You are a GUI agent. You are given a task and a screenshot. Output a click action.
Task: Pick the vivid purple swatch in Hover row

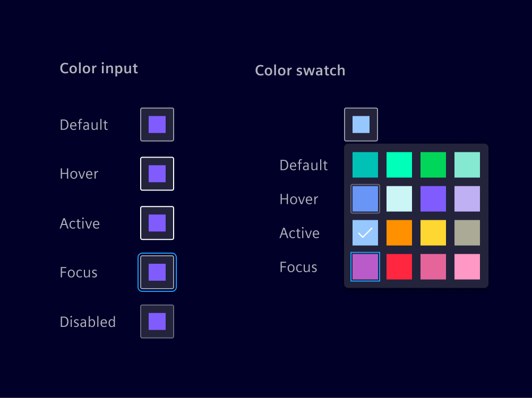click(433, 198)
